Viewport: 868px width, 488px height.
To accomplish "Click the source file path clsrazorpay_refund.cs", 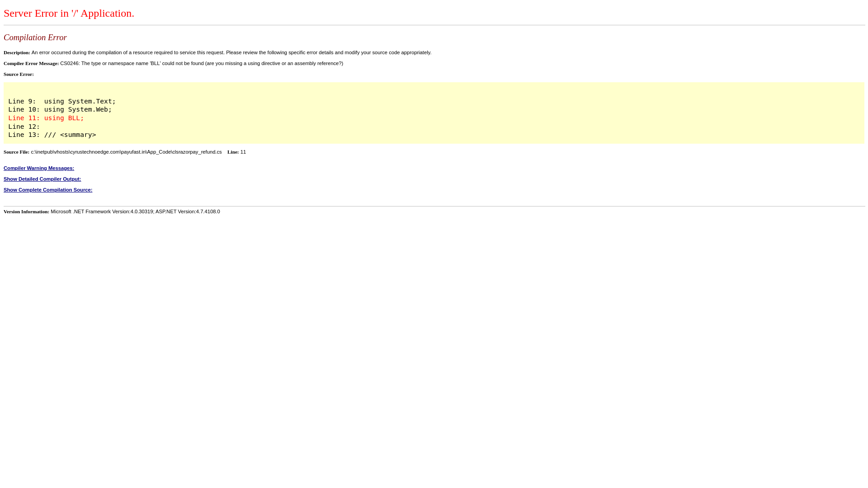I will [x=126, y=152].
